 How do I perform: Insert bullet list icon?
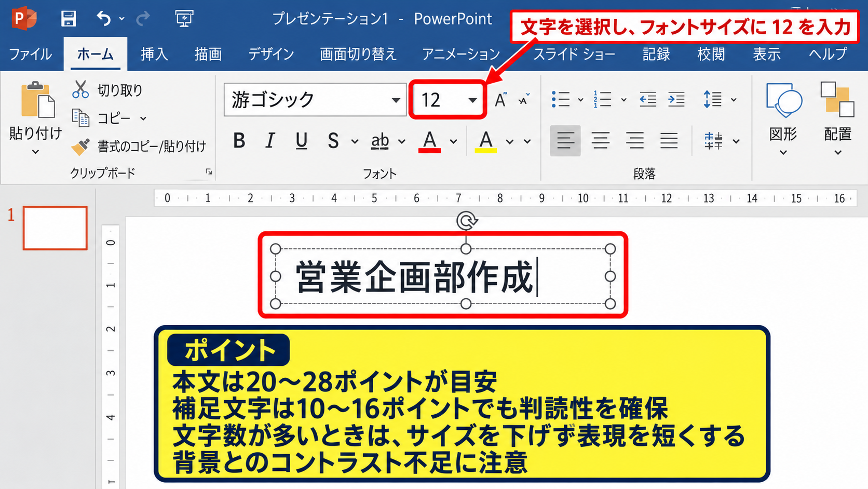point(561,99)
